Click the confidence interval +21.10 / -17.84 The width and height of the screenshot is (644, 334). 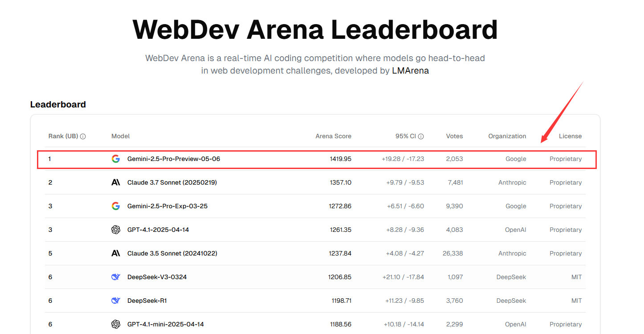(x=403, y=277)
